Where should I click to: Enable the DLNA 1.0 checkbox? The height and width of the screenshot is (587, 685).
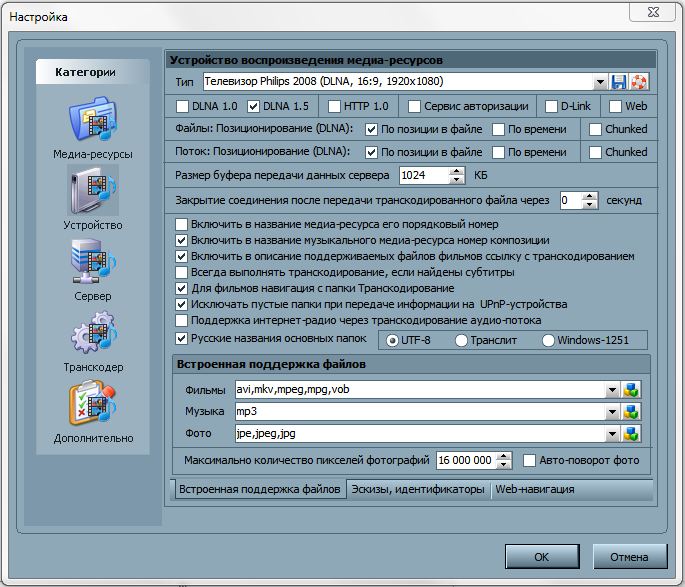(182, 106)
